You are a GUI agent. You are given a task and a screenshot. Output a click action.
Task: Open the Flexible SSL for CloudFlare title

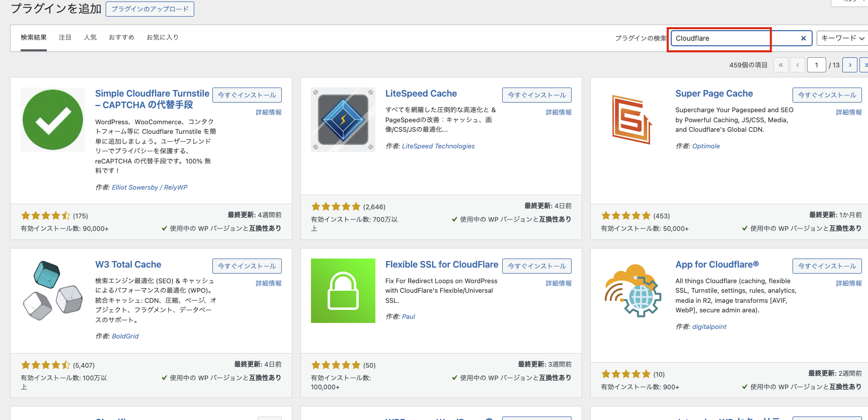pos(442,265)
